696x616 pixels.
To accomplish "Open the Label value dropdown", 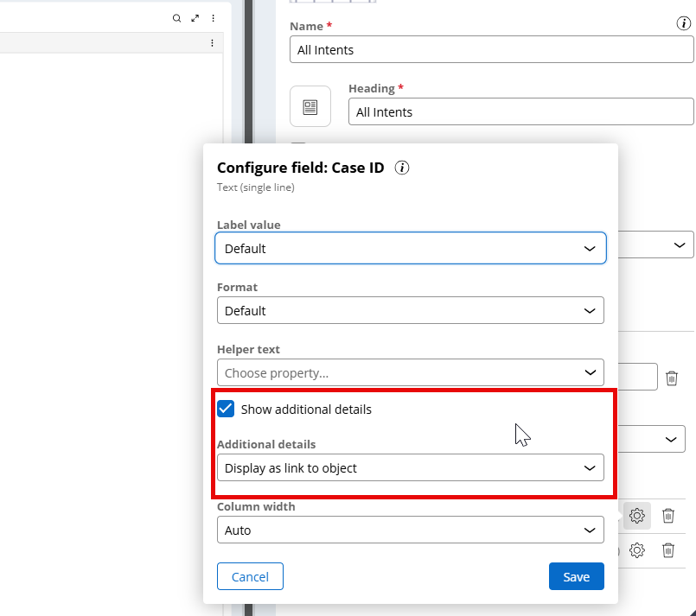I will pyautogui.click(x=411, y=249).
